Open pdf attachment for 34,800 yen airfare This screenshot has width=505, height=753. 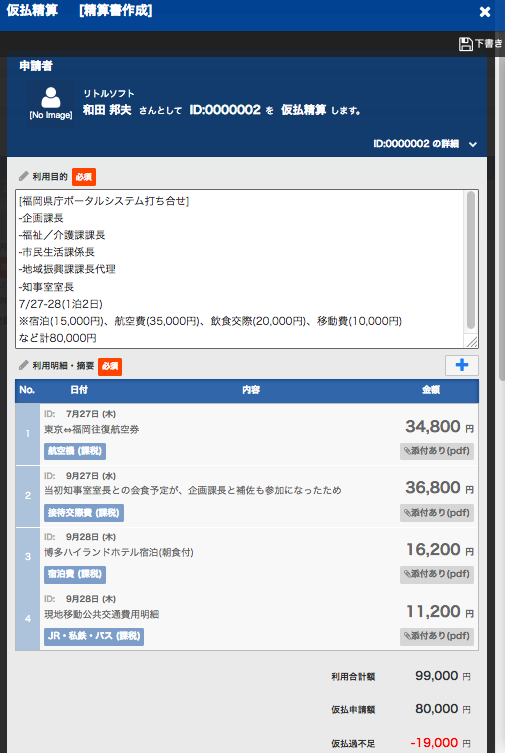coord(437,451)
